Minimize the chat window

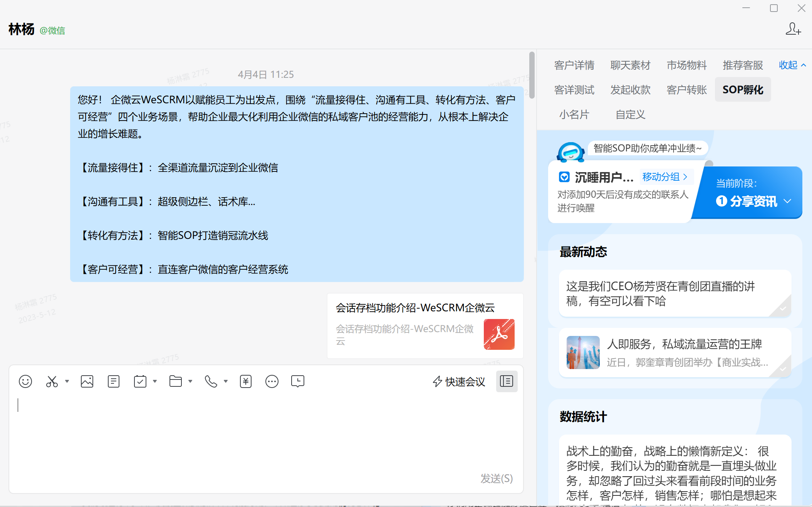coord(746,8)
